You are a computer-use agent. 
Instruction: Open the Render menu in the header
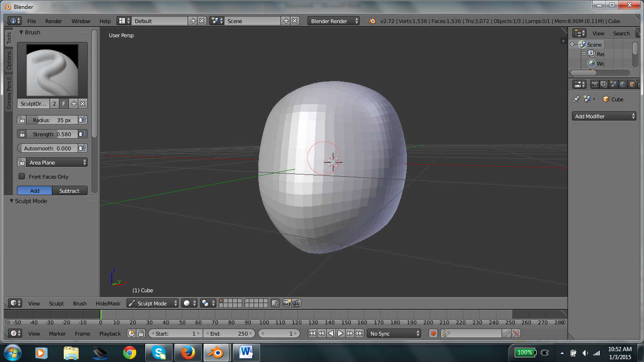pyautogui.click(x=53, y=21)
